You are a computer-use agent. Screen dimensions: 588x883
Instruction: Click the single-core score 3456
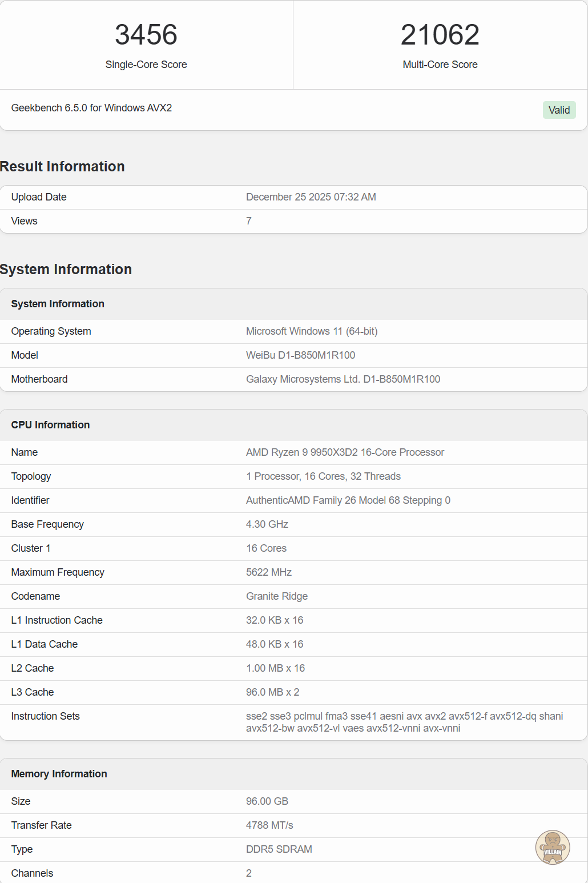click(x=146, y=35)
